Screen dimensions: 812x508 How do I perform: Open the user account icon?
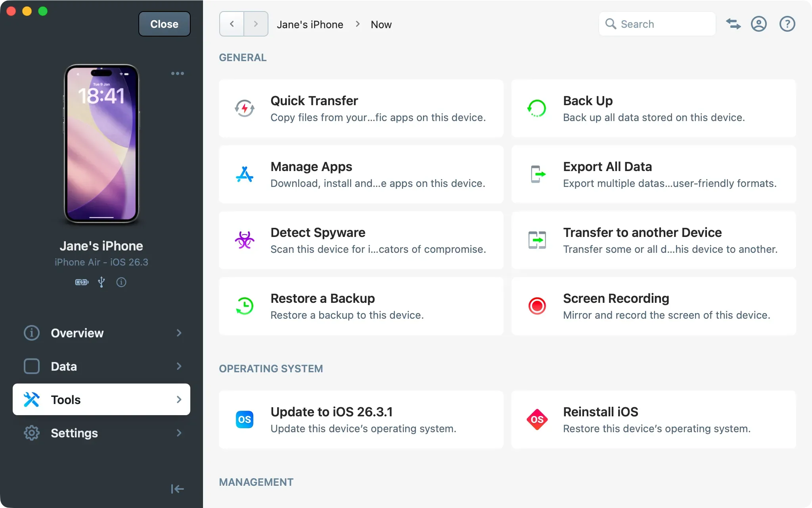click(x=758, y=24)
